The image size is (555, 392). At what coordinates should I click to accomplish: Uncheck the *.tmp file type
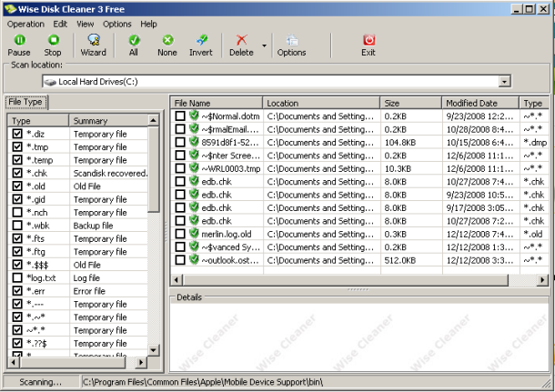pyautogui.click(x=17, y=146)
